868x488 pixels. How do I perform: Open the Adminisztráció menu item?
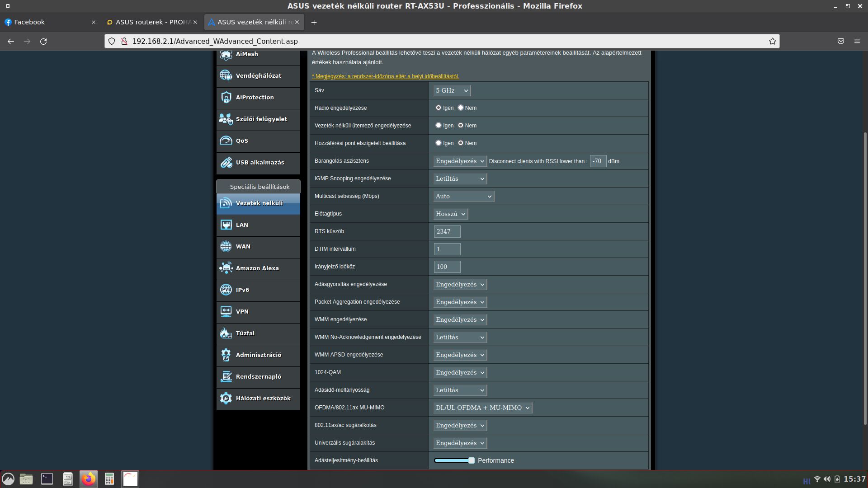pyautogui.click(x=258, y=355)
